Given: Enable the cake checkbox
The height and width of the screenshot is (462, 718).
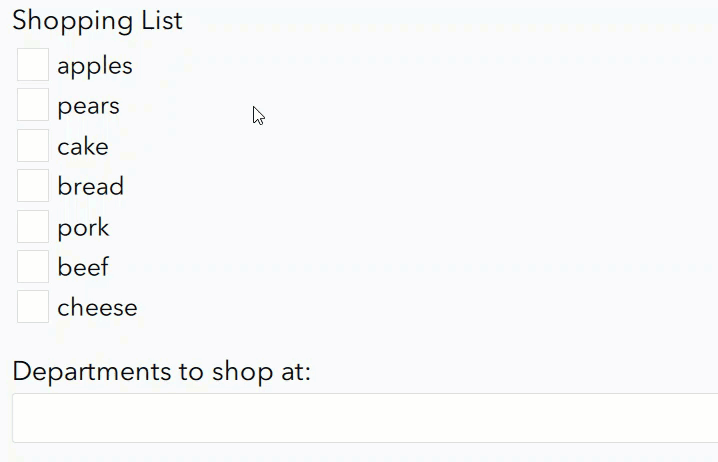Looking at the screenshot, I should pyautogui.click(x=33, y=146).
